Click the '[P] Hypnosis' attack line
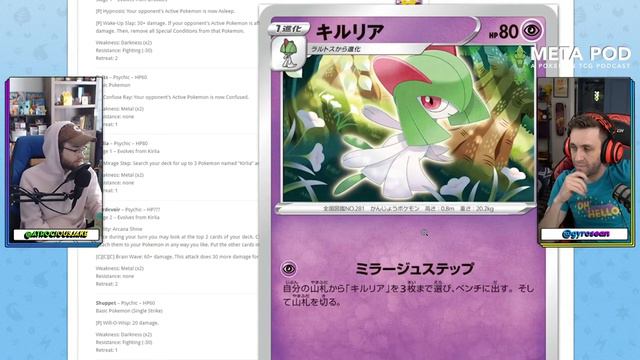This screenshot has width=640, height=360. click(165, 11)
